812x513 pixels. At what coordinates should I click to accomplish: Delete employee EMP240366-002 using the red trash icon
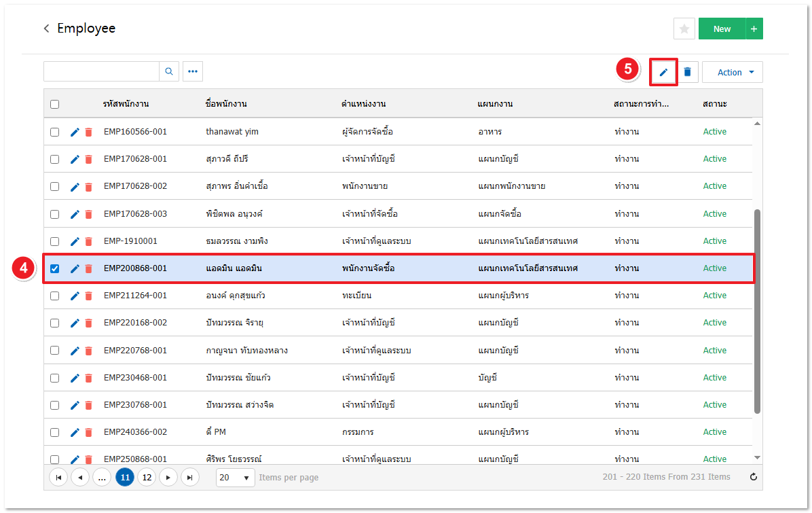click(x=88, y=432)
